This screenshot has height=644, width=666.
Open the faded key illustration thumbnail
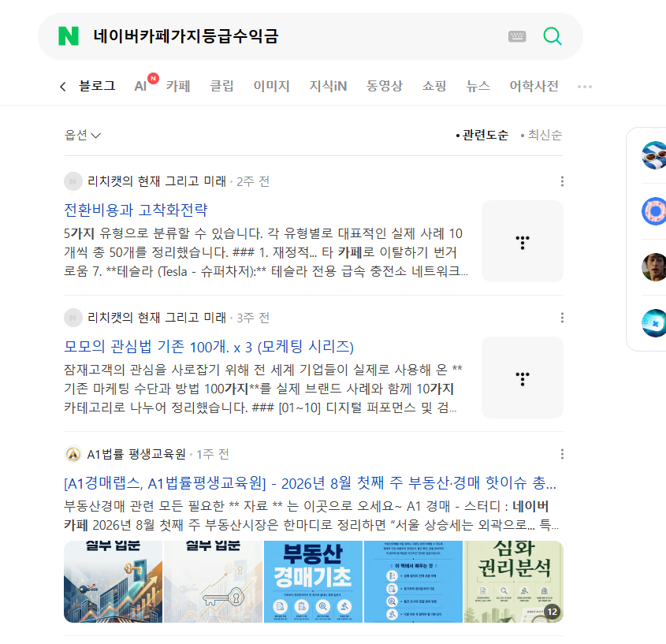click(x=214, y=582)
